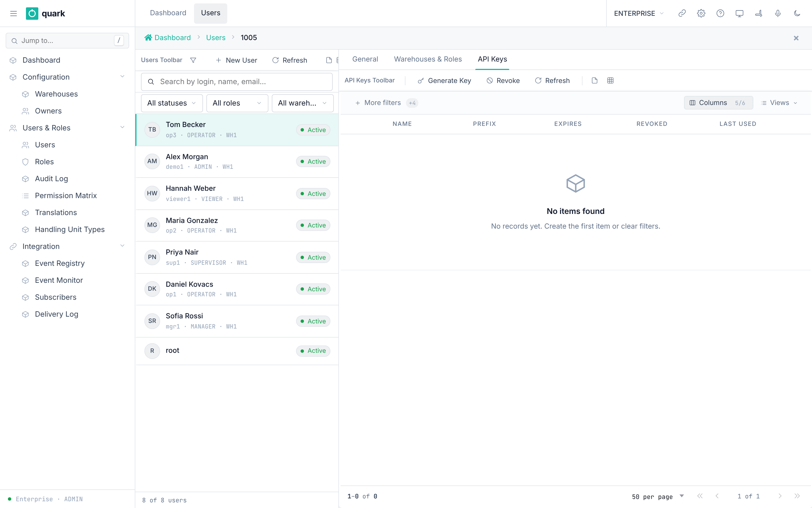Click the Revoke button
812x508 pixels.
503,81
